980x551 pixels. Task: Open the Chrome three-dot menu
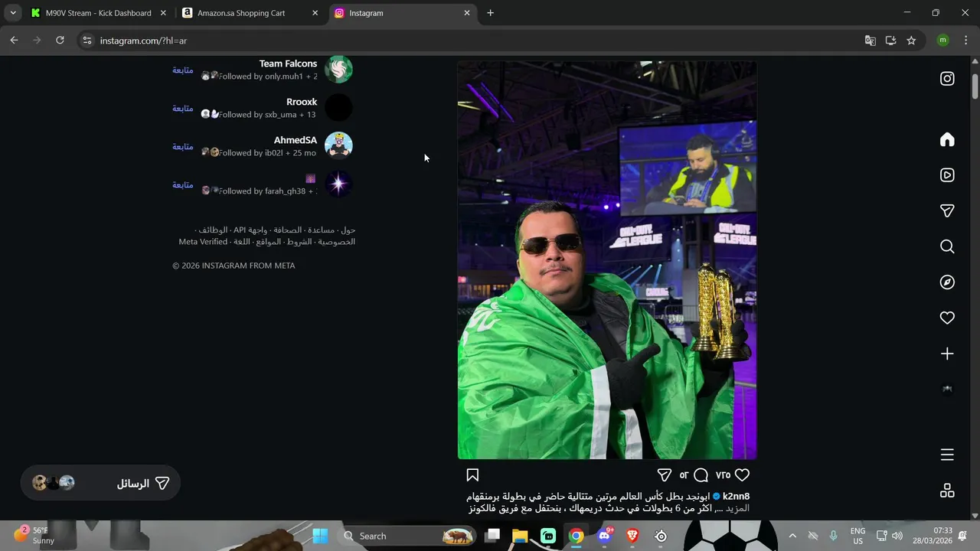point(965,41)
